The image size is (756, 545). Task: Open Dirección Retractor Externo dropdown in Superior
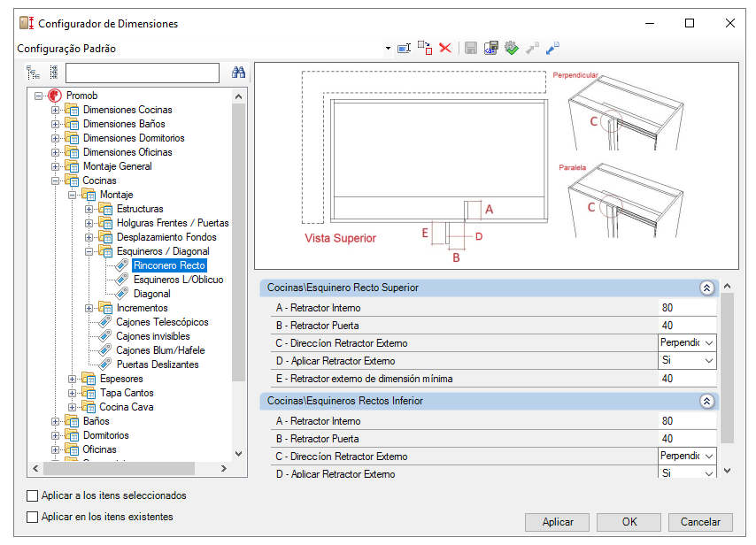point(709,343)
